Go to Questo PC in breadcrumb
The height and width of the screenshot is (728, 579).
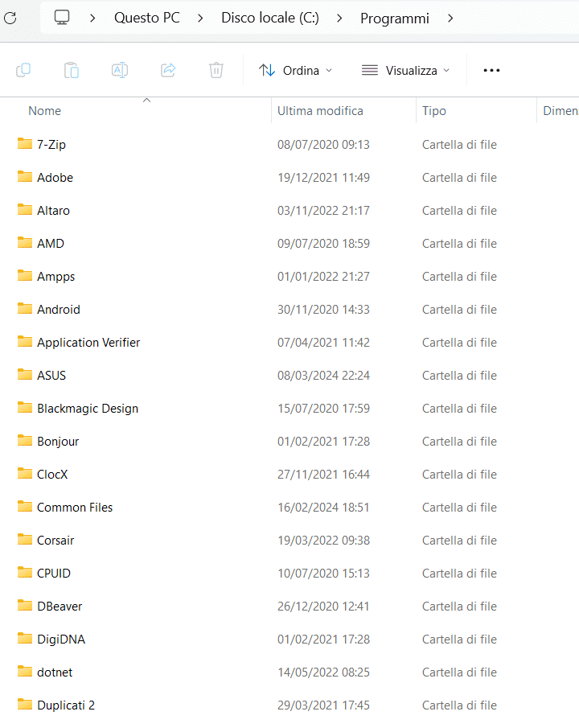(146, 18)
